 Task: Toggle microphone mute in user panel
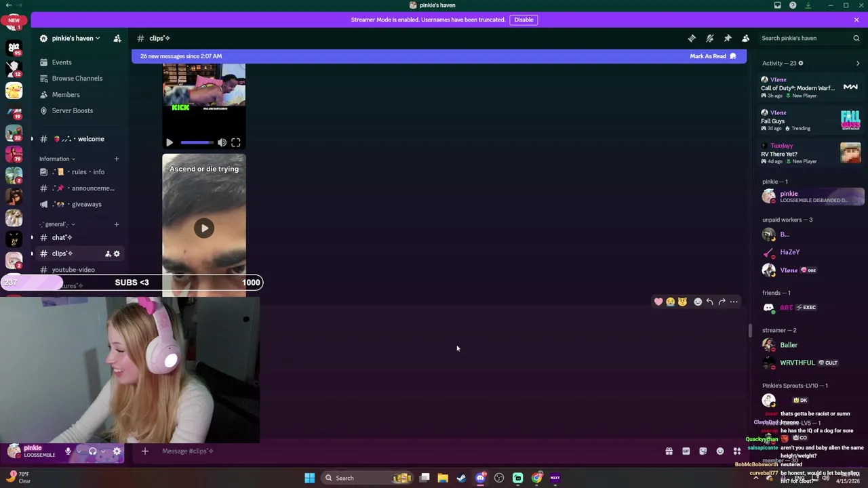click(68, 451)
